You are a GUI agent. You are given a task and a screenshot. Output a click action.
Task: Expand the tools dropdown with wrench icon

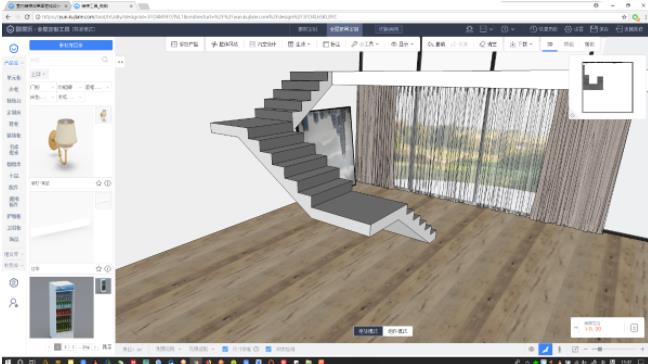pos(364,44)
